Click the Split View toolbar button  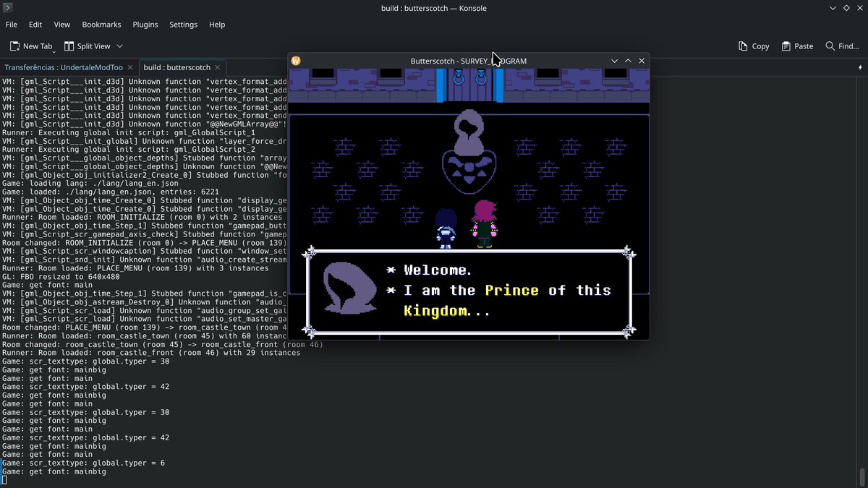88,46
